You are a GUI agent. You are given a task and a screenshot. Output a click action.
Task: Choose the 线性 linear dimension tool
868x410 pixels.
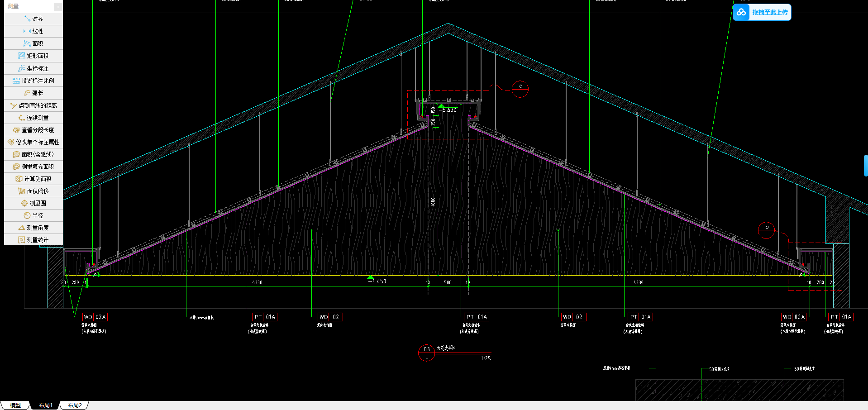[x=33, y=31]
